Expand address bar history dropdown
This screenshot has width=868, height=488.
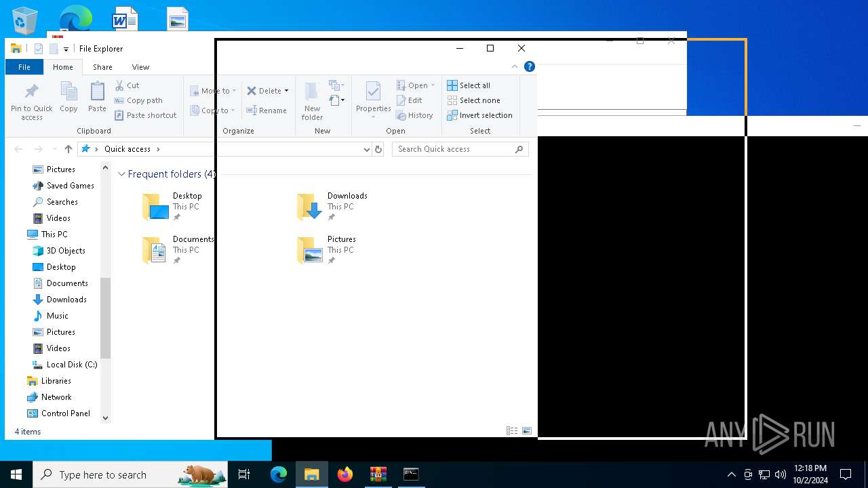coord(366,149)
